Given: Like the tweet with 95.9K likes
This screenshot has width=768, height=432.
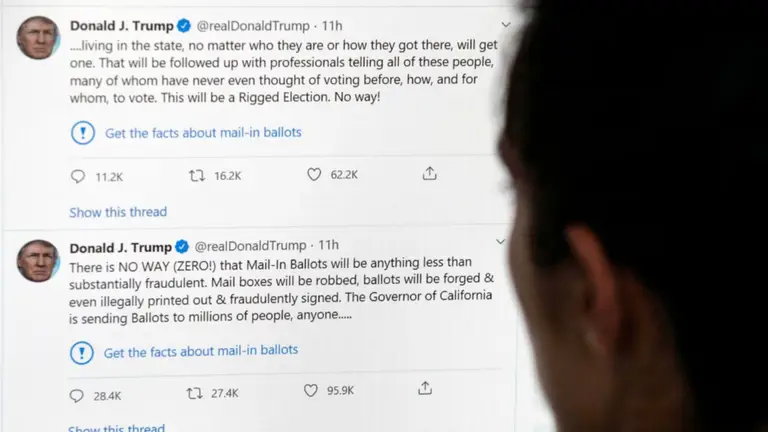Looking at the screenshot, I should tap(311, 391).
